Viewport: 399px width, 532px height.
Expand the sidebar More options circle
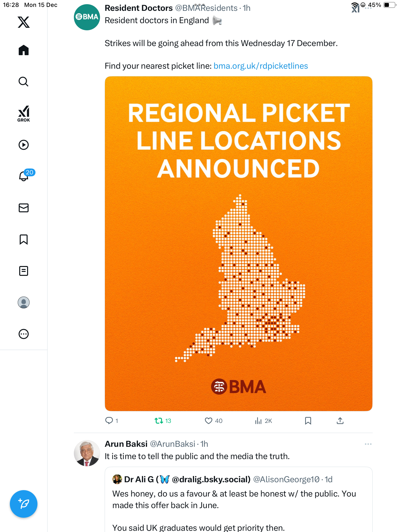(24, 334)
